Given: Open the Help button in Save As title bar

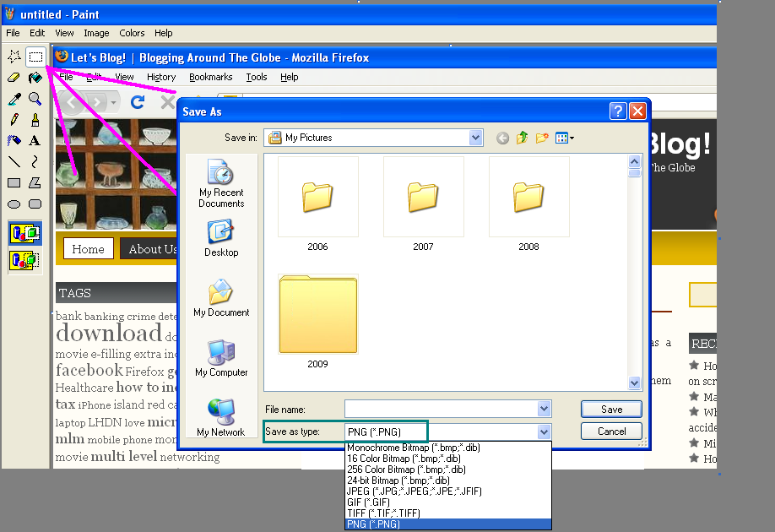Looking at the screenshot, I should [x=618, y=111].
